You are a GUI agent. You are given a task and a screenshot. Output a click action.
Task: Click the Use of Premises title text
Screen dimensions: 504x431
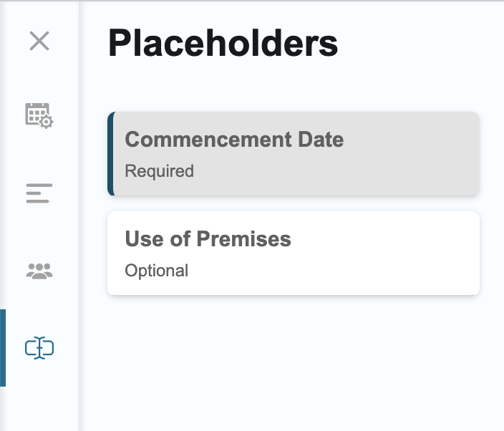pyautogui.click(x=208, y=239)
